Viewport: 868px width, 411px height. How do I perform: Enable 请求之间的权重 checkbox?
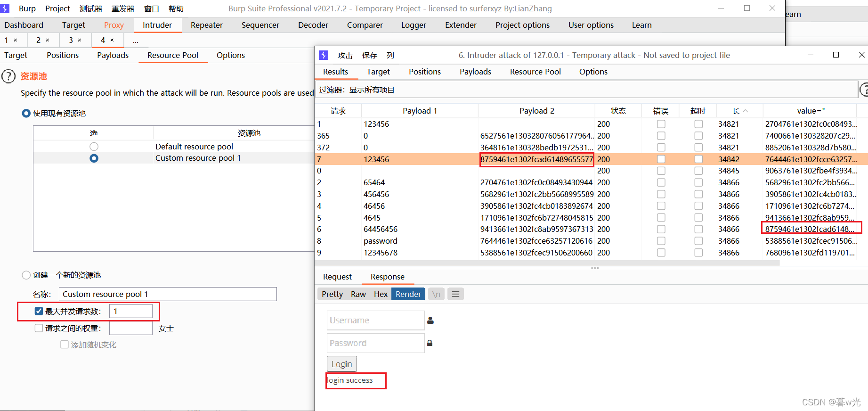coord(39,328)
